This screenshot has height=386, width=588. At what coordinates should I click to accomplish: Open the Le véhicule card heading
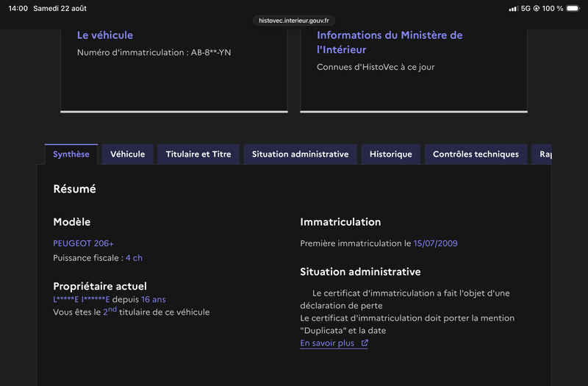pos(105,35)
